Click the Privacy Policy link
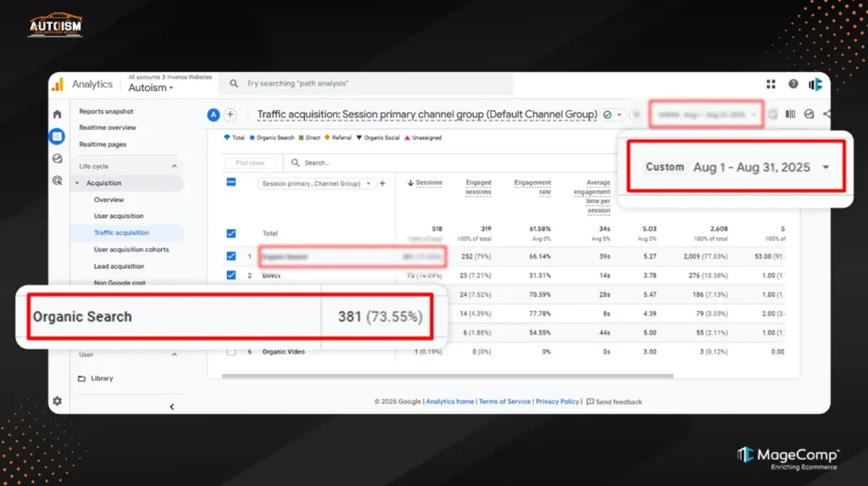 tap(557, 402)
